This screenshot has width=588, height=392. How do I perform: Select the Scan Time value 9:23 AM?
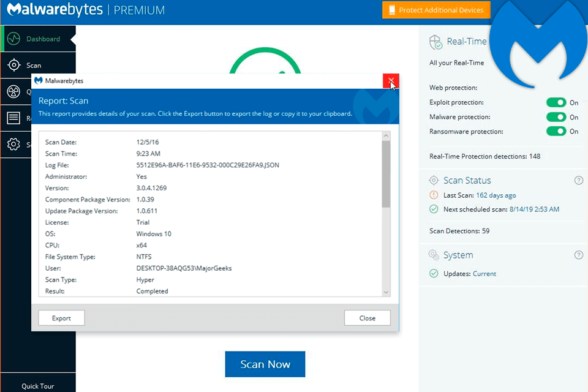[148, 153]
